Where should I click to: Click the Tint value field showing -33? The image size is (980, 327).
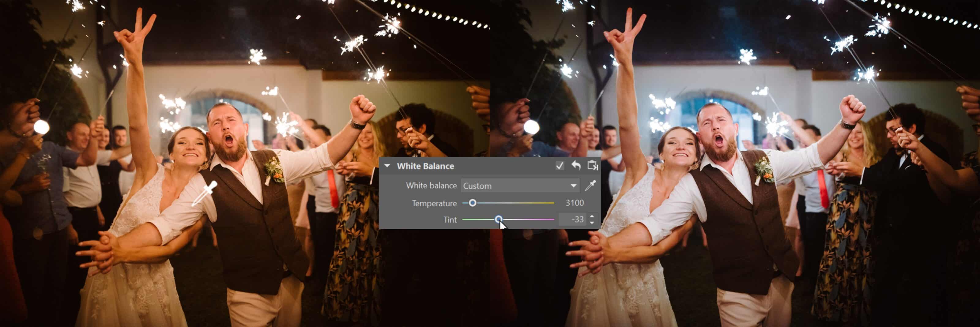573,220
